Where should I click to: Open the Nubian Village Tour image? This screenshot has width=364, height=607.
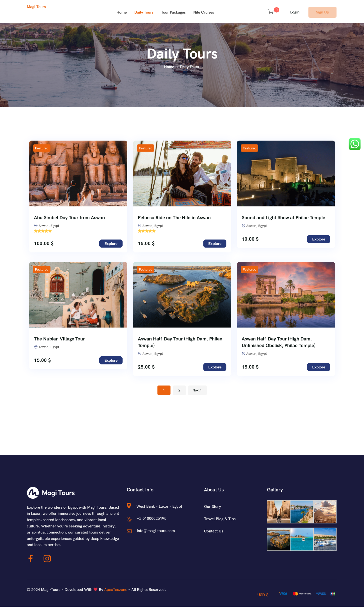pyautogui.click(x=78, y=294)
